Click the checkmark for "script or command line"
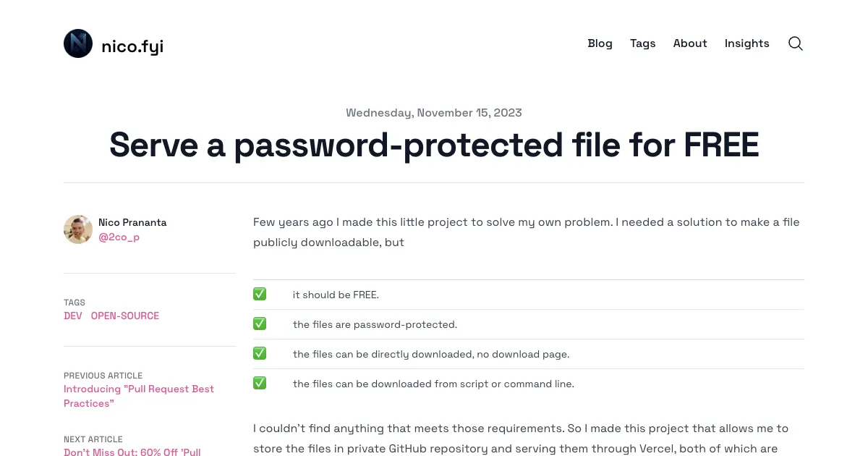 260,383
